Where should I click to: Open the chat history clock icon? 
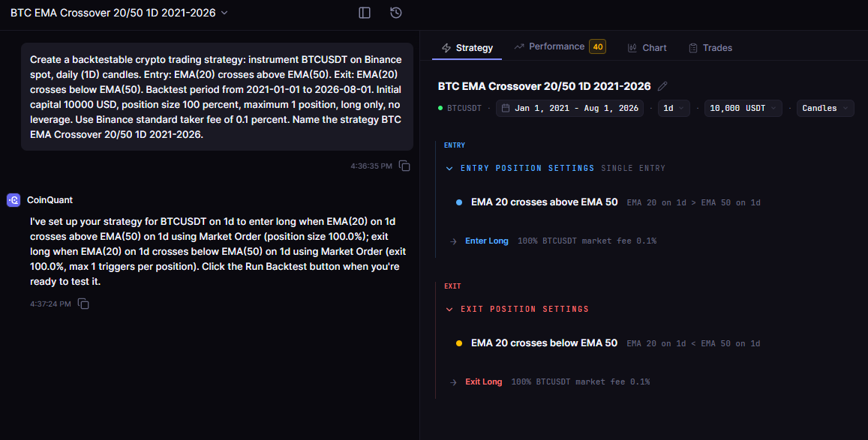click(396, 13)
